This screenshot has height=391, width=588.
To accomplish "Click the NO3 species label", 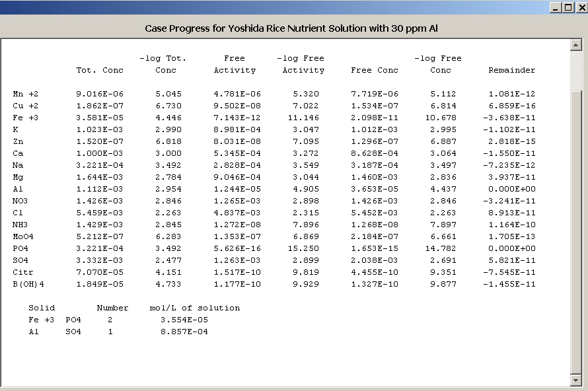I will [x=20, y=201].
